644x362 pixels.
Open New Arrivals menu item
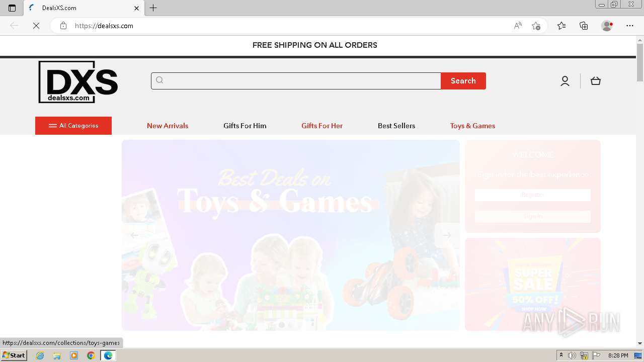pos(168,126)
